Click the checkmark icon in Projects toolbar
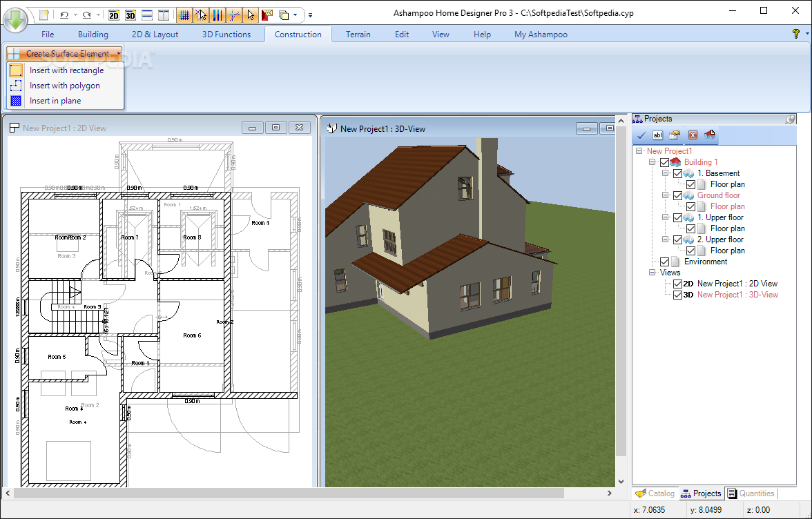The width and height of the screenshot is (812, 519). point(641,135)
